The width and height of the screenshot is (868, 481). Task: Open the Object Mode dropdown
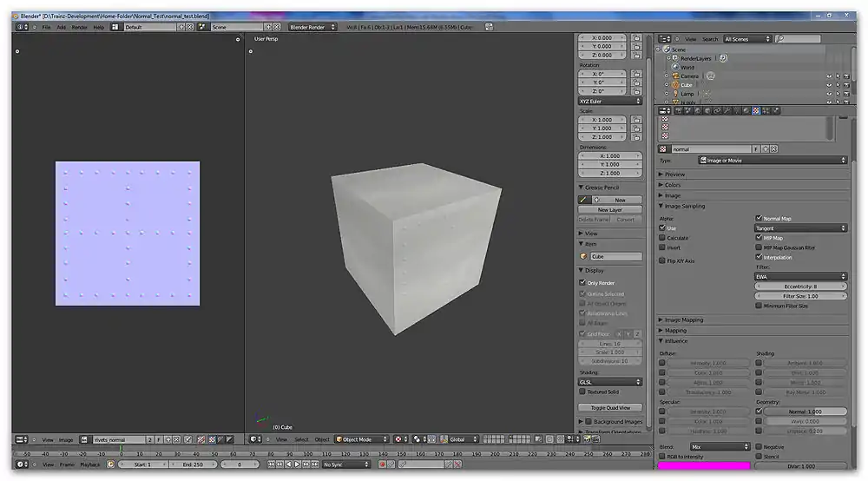pos(361,439)
